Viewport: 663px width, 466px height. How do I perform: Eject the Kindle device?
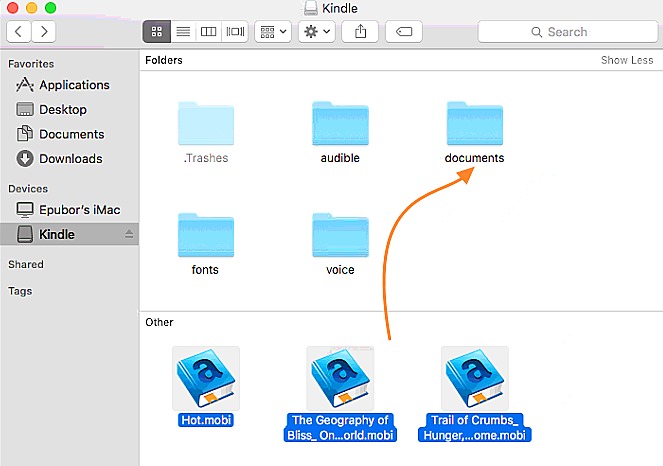pyautogui.click(x=129, y=234)
